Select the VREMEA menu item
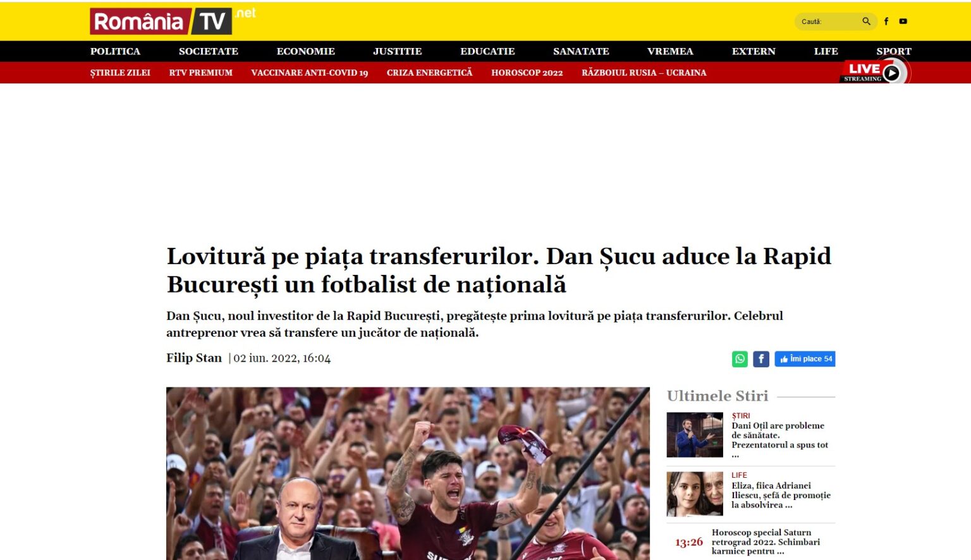 (670, 51)
